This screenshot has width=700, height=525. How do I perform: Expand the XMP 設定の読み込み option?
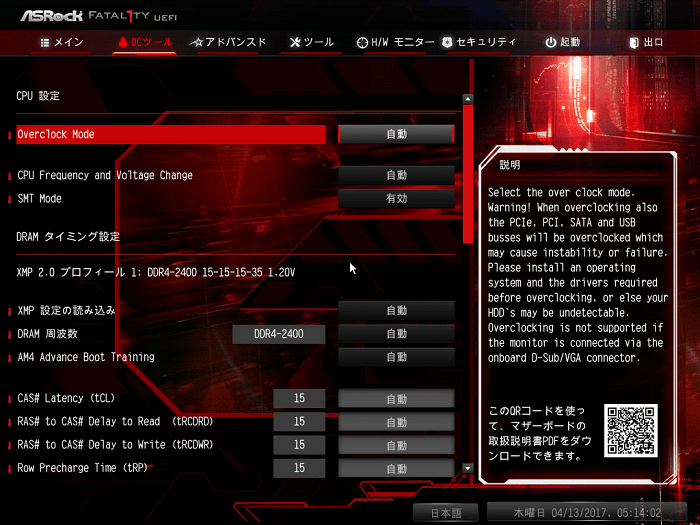click(396, 310)
